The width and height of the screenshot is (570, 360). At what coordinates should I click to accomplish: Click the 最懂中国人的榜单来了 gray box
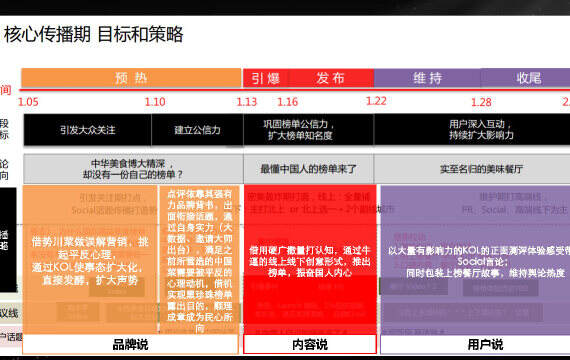coord(309,169)
